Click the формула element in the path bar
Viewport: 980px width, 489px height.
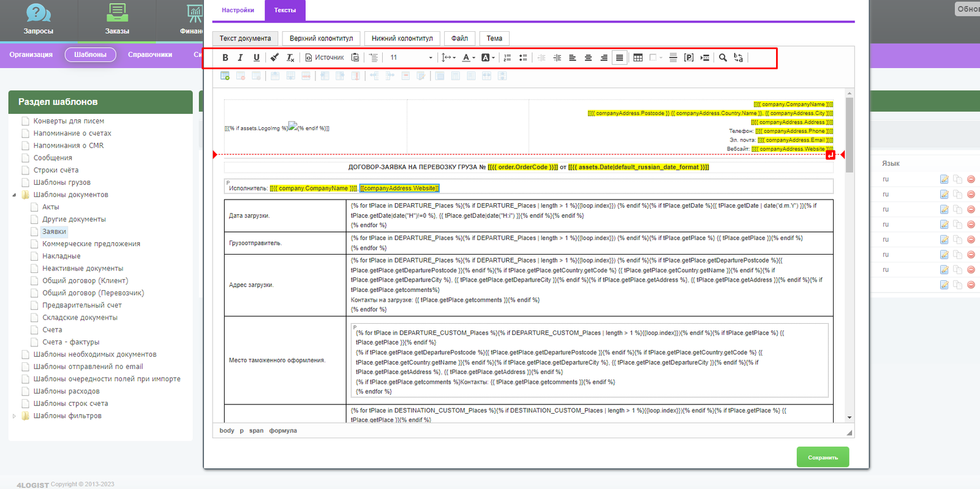(x=283, y=431)
